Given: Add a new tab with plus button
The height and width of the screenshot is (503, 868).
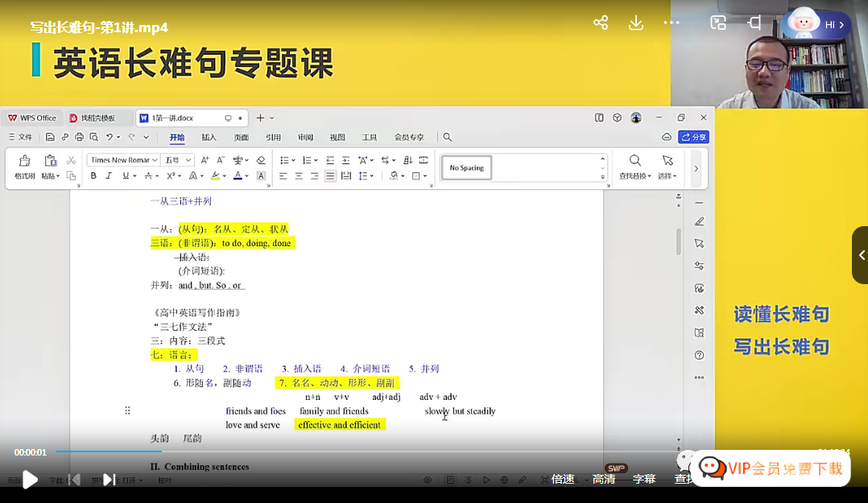Looking at the screenshot, I should click(x=260, y=118).
